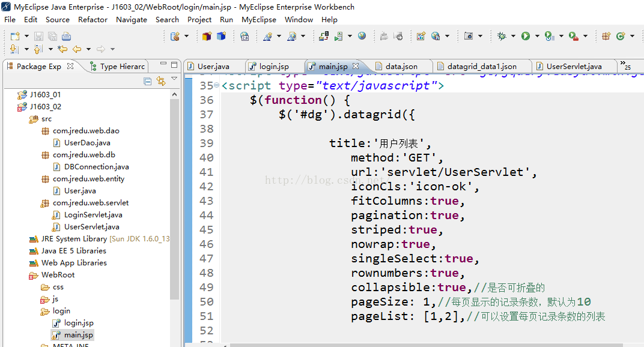This screenshot has width=644, height=347.
Task: Click the Previous Annotation up arrow icon
Action: coord(38,49)
